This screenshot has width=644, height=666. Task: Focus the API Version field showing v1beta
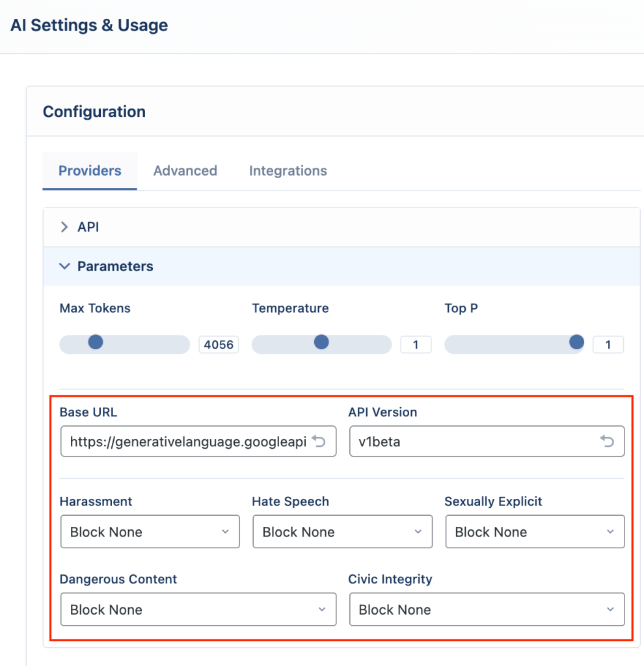(487, 442)
